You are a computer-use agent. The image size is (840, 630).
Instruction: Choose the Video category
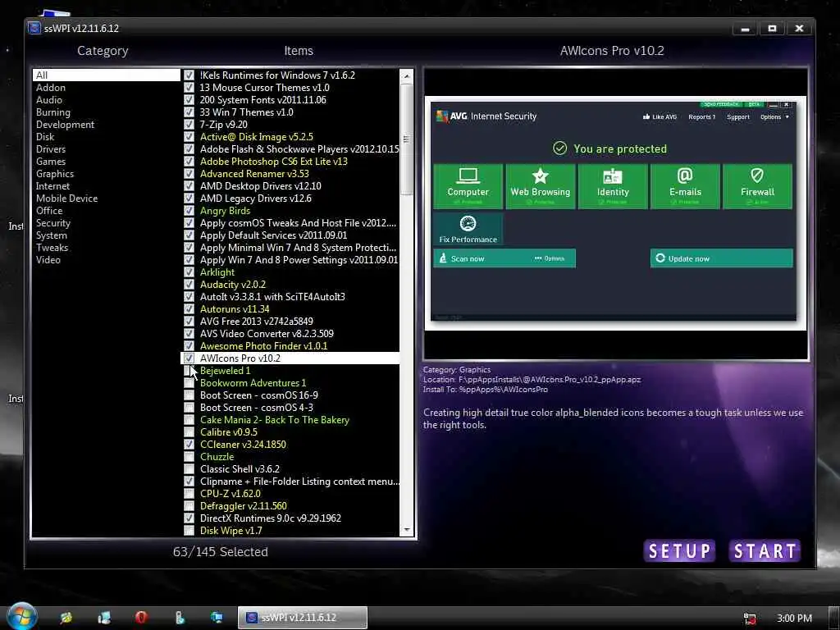tap(48, 260)
